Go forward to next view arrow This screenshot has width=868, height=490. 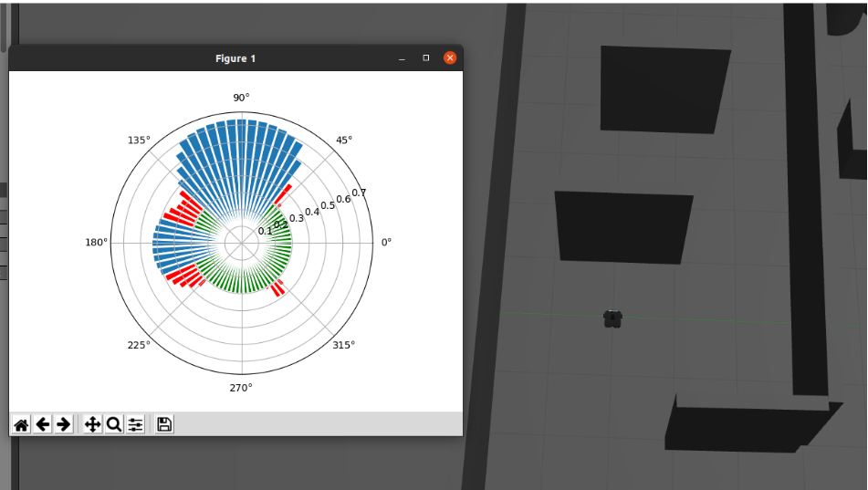click(x=63, y=424)
